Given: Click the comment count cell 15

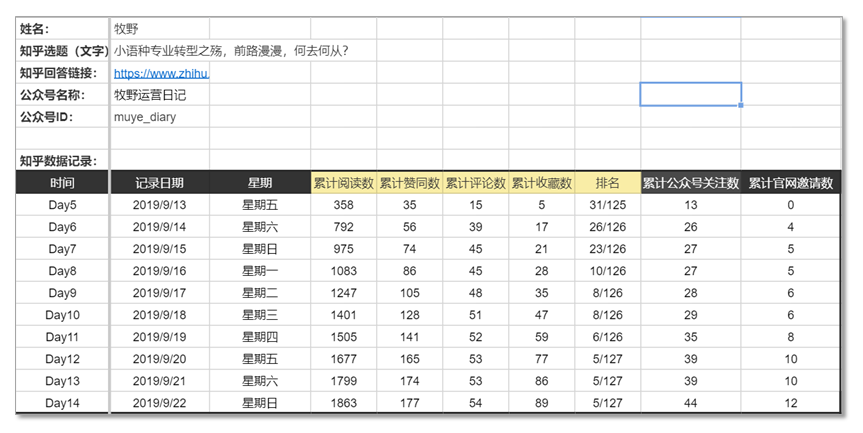Looking at the screenshot, I should [x=476, y=205].
